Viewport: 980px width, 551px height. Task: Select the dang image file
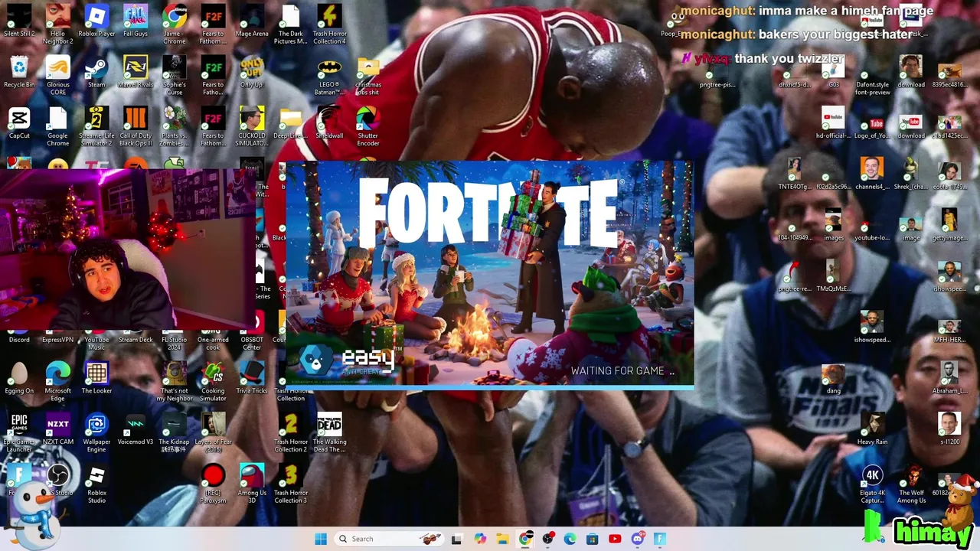[x=833, y=378]
